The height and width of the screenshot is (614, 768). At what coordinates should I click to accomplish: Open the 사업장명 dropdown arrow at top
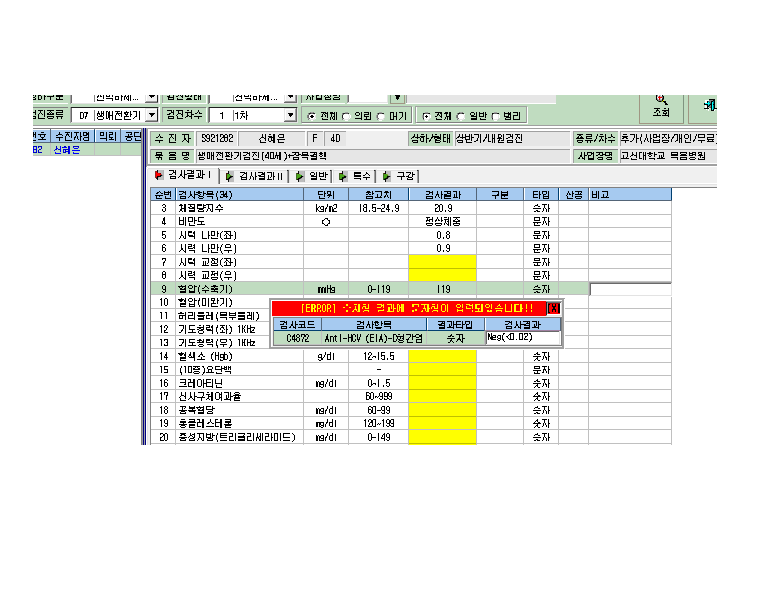coord(397,98)
